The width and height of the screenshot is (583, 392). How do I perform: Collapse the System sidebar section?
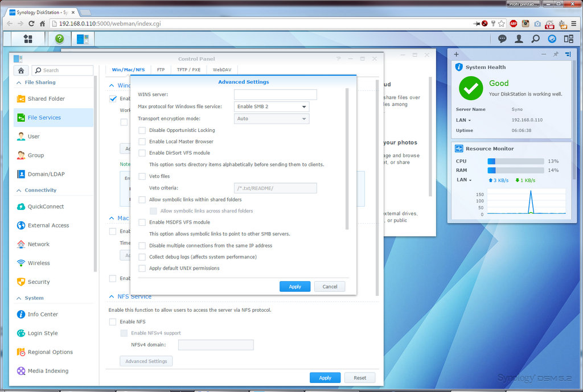19,298
